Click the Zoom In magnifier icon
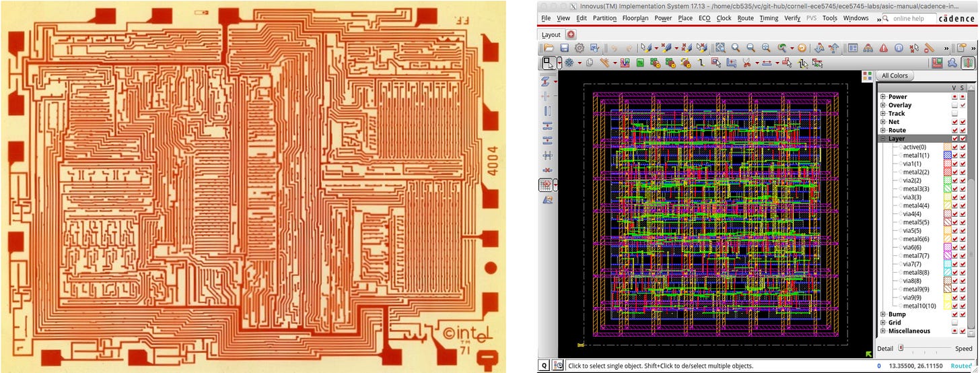The height and width of the screenshot is (373, 980). click(736, 48)
